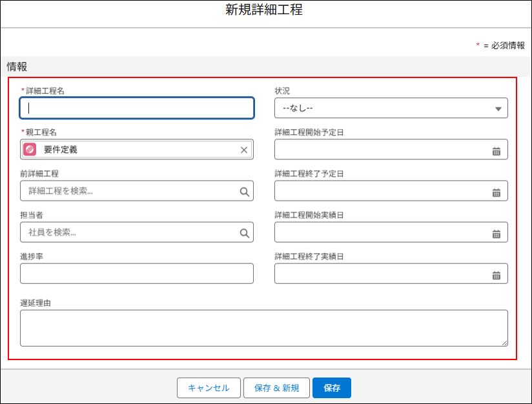Open calendar for 詳細工程開始予定日
532x404 pixels.
pyautogui.click(x=496, y=150)
